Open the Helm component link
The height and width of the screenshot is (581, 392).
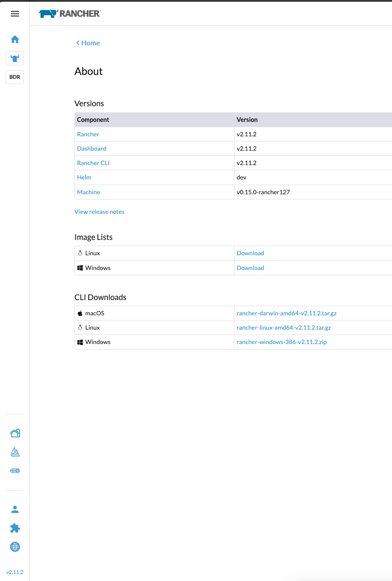pos(84,177)
